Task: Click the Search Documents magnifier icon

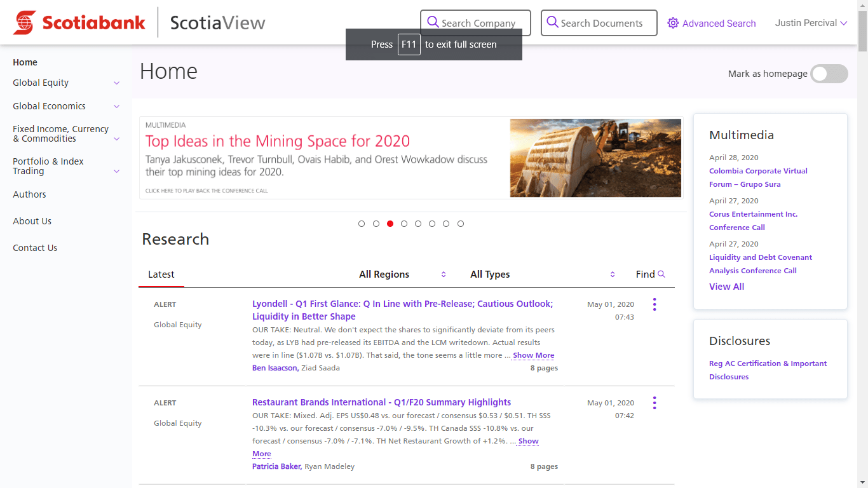Action: point(552,22)
